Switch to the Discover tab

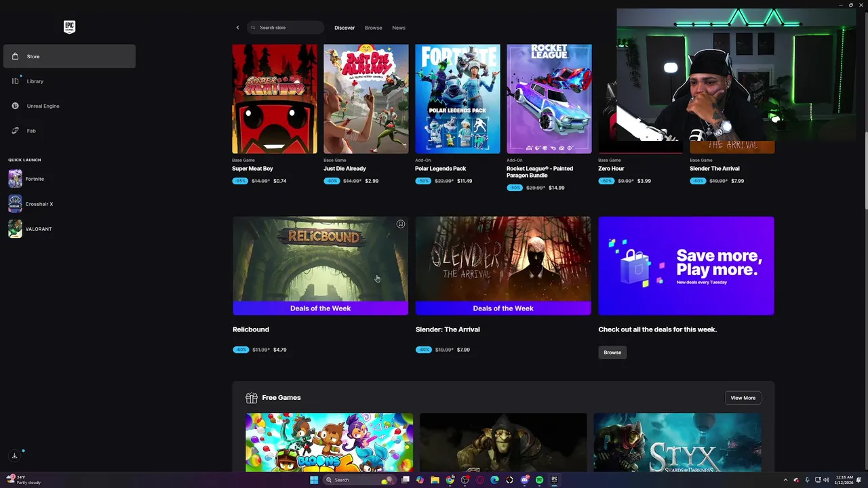point(344,28)
